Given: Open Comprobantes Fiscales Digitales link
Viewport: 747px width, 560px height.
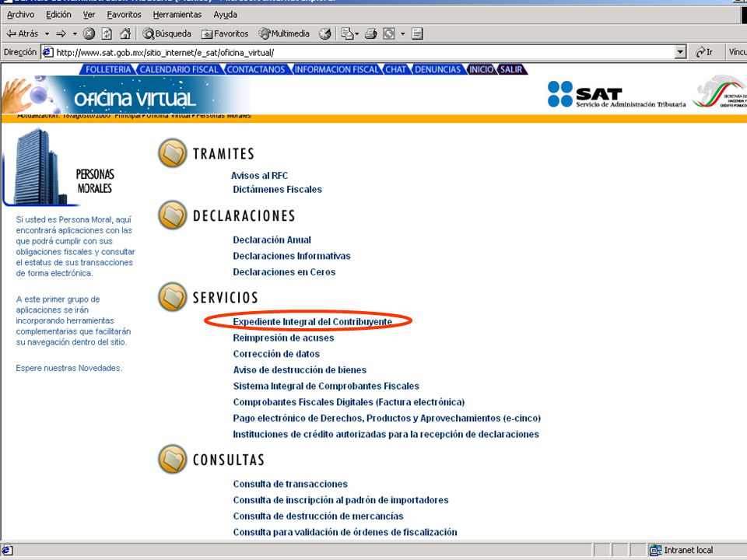Looking at the screenshot, I should click(349, 402).
